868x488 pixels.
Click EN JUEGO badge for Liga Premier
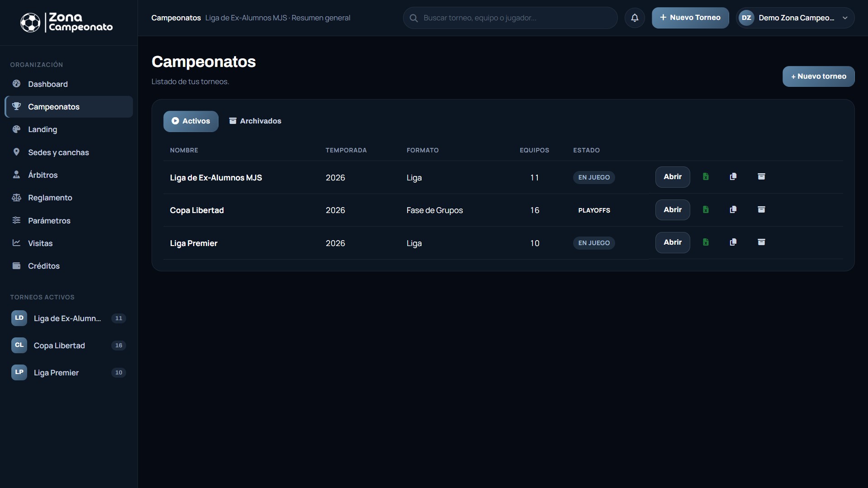594,243
